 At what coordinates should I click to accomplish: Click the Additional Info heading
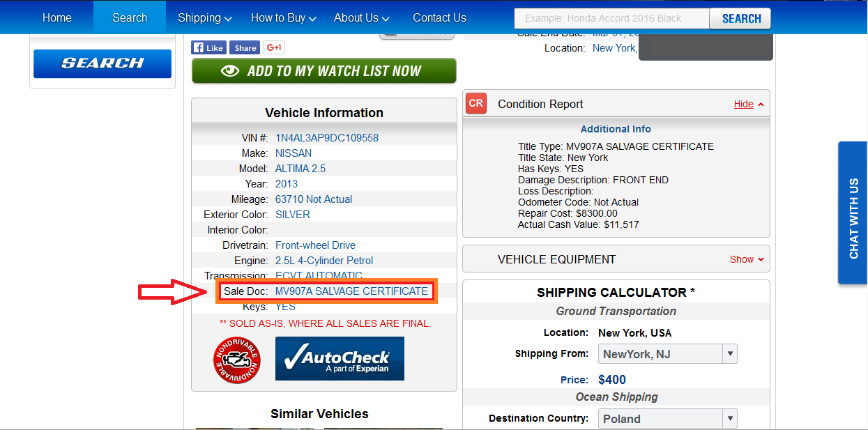[x=616, y=129]
